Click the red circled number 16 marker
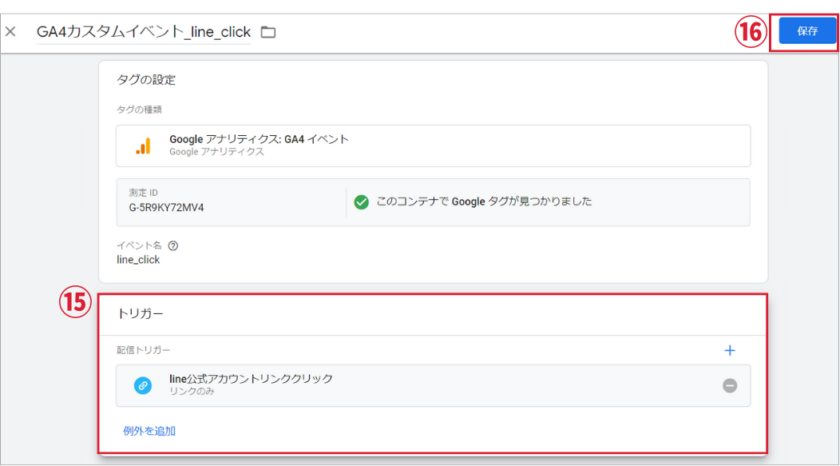The height and width of the screenshot is (466, 840). click(x=749, y=32)
